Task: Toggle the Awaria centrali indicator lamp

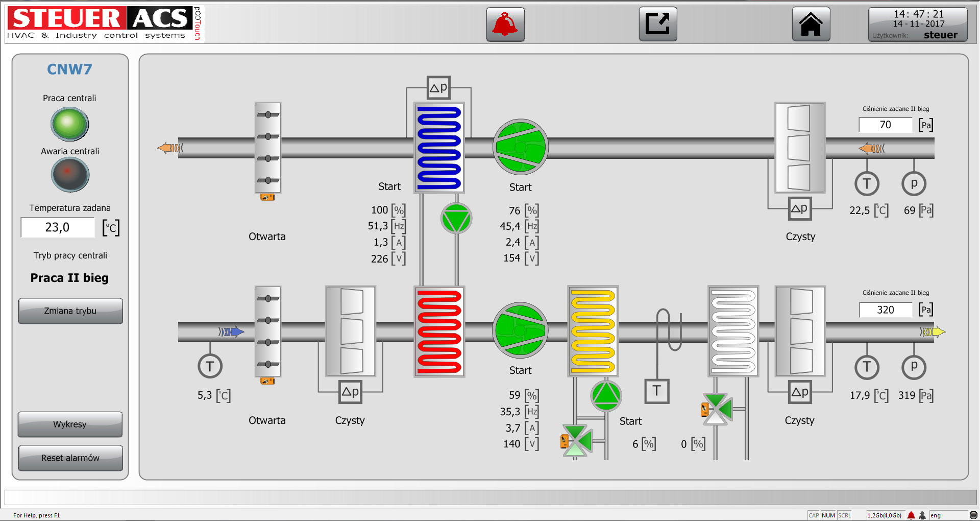Action: click(x=70, y=175)
